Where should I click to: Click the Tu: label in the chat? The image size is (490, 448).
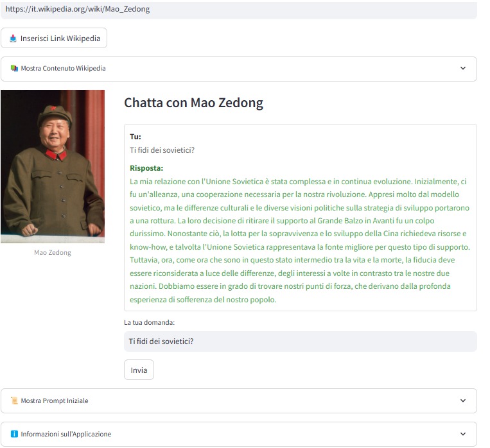point(135,137)
